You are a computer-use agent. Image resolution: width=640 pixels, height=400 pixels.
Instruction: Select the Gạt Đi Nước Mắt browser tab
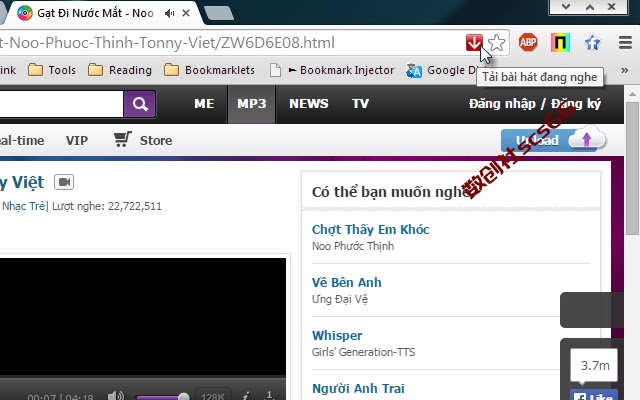pos(95,13)
